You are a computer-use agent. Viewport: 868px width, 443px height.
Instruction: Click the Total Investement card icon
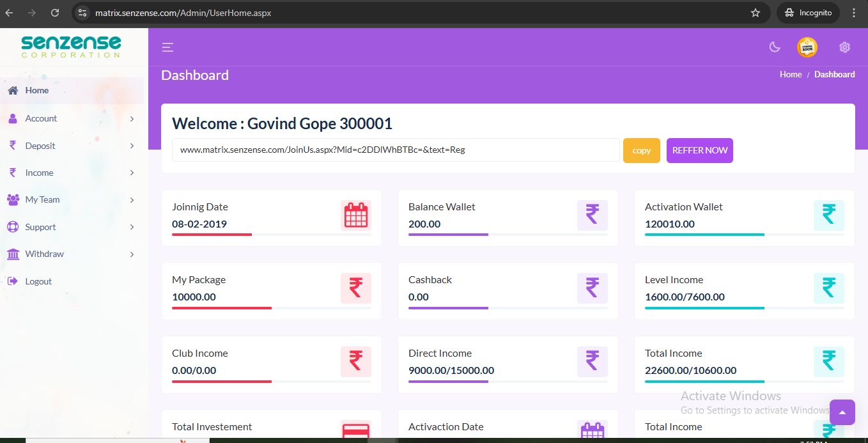click(x=356, y=430)
